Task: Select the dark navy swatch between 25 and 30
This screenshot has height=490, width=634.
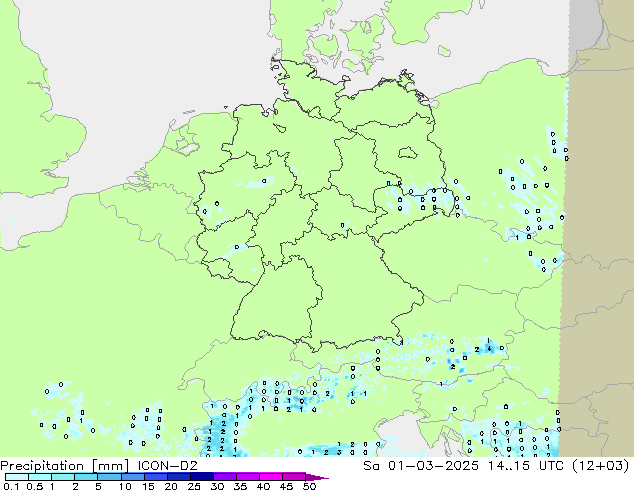Action: click(202, 477)
